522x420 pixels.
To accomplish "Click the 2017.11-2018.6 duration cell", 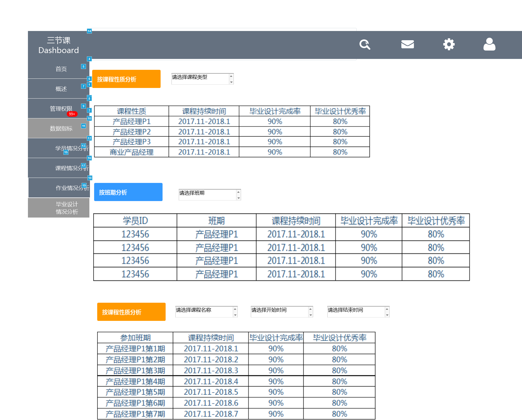I will [x=211, y=403].
